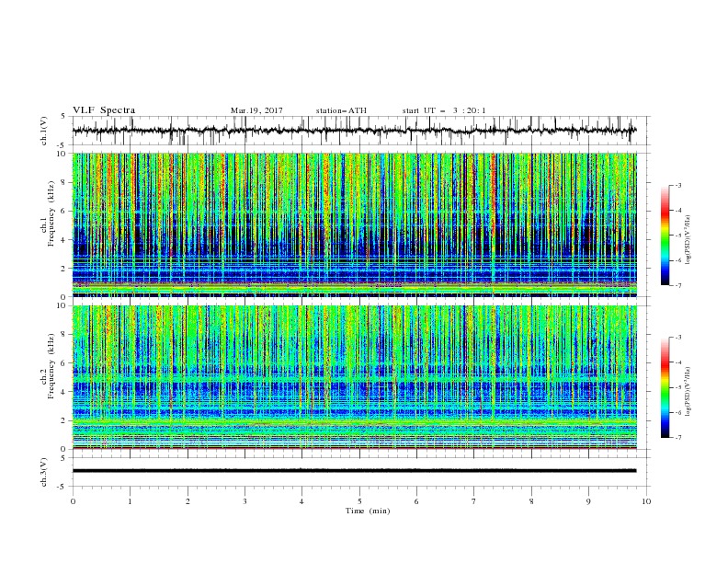Image resolution: width=728 pixels, height=563 pixels.
Task: Click the time axis tick label "3"
Action: point(245,501)
